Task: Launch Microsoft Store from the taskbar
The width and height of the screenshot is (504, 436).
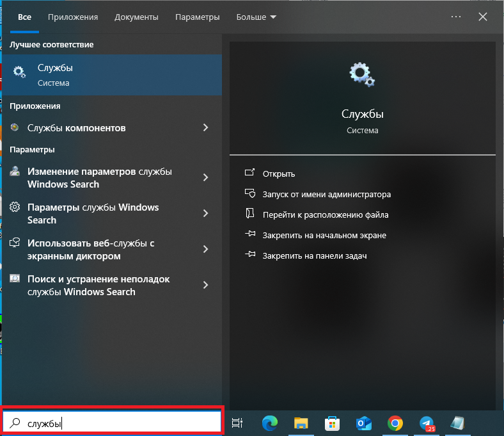Action: [x=333, y=423]
